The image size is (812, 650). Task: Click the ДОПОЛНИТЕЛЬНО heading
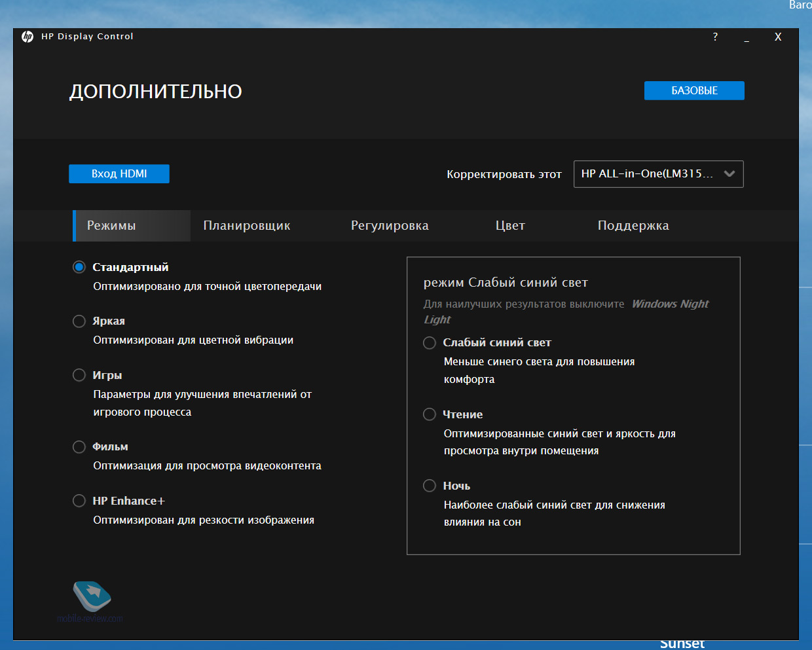(x=156, y=92)
